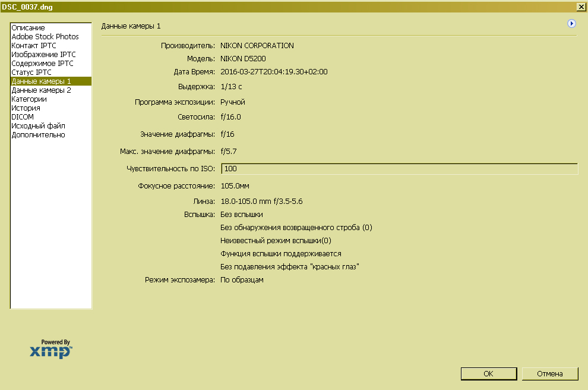Click the DSC_0037.dng title bar text
The height and width of the screenshot is (390, 588).
(x=27, y=7)
